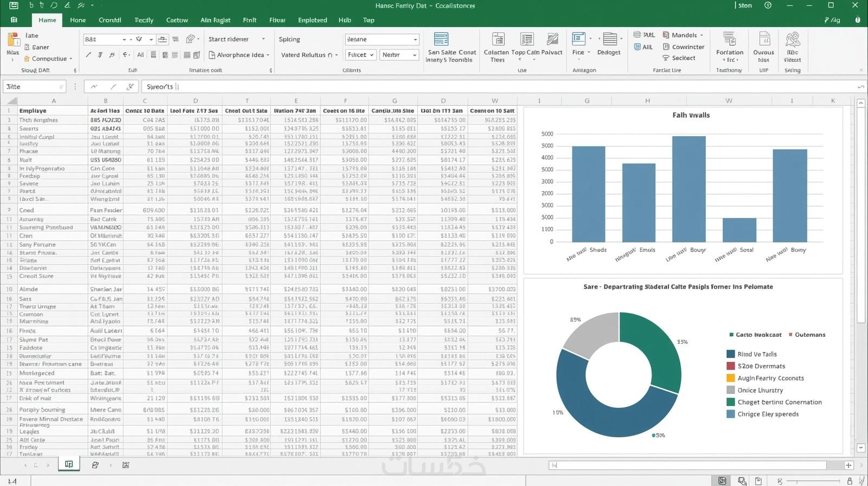
Task: Click the Spicing label in the ribbon
Action: point(289,39)
